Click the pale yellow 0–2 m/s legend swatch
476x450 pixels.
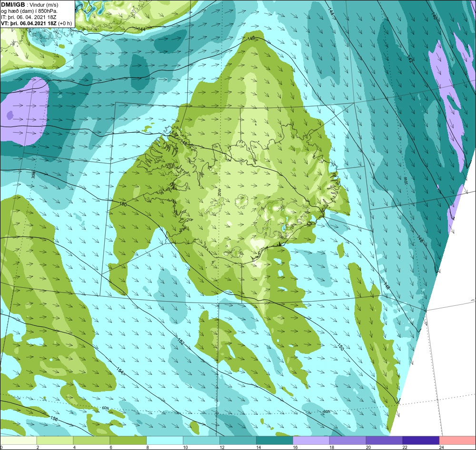[x=18, y=440]
